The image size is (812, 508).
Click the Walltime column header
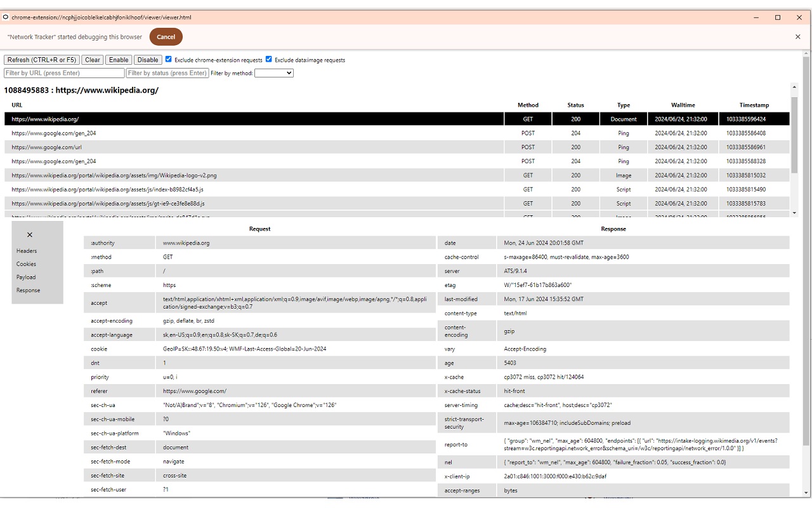683,105
